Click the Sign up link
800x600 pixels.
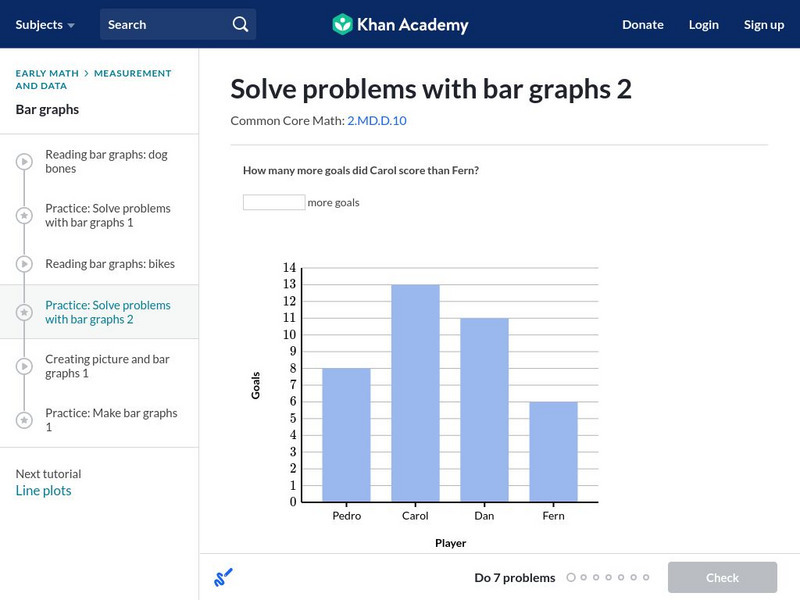point(763,24)
